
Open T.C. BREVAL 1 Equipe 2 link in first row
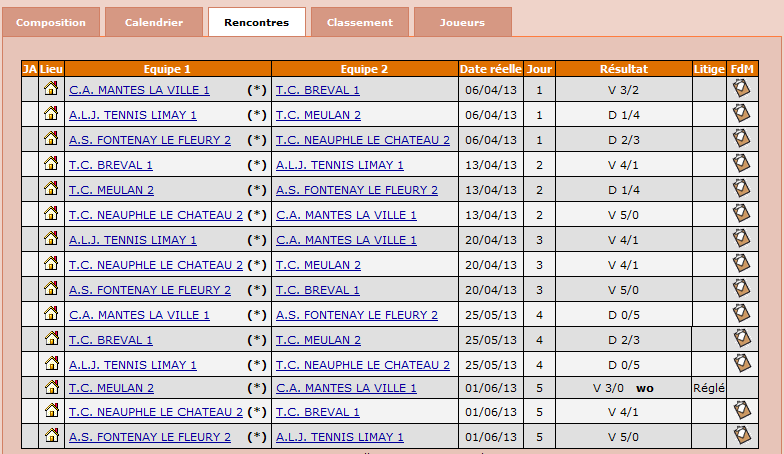click(318, 90)
